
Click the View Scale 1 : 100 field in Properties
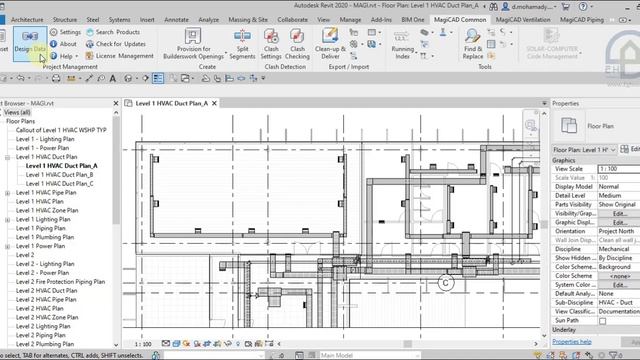click(619, 169)
